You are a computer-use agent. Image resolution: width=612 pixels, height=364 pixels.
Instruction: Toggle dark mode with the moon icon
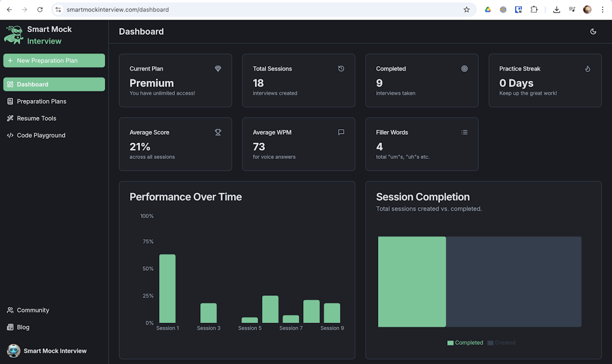pos(593,31)
